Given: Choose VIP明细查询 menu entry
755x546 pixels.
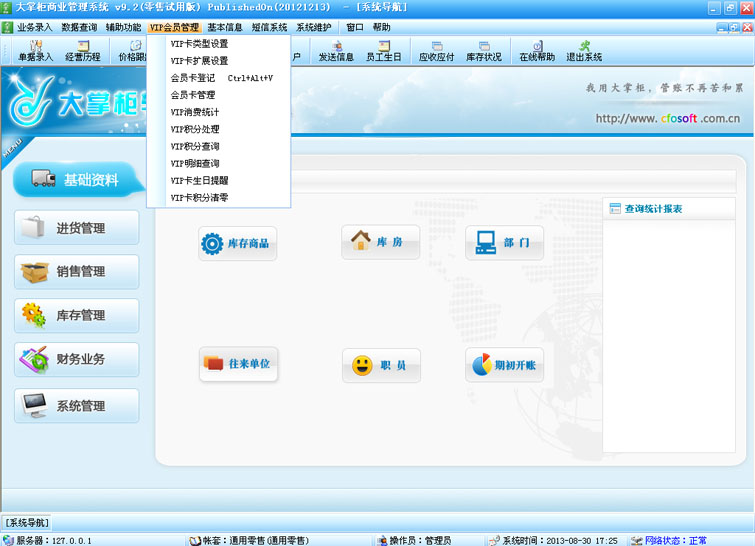Looking at the screenshot, I should [219, 163].
